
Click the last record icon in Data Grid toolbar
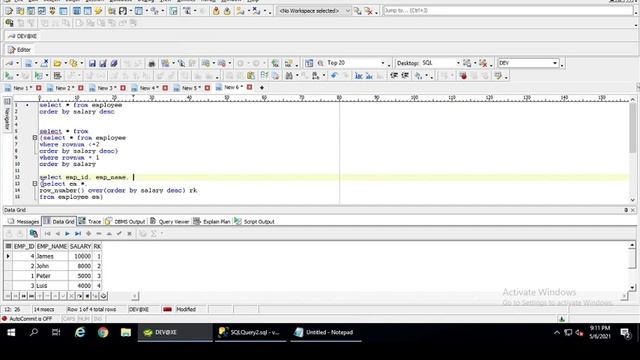pyautogui.click(x=78, y=233)
